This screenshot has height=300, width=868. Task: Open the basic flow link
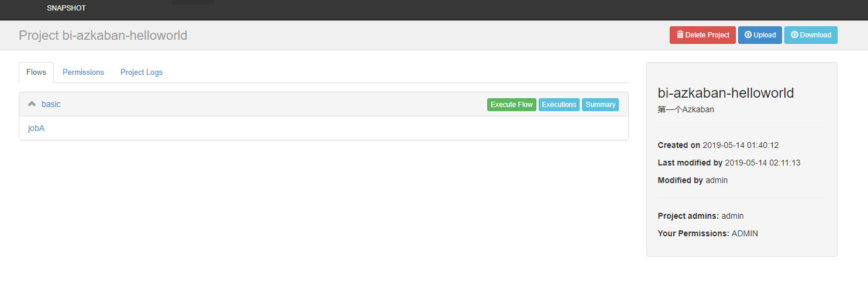coord(51,104)
